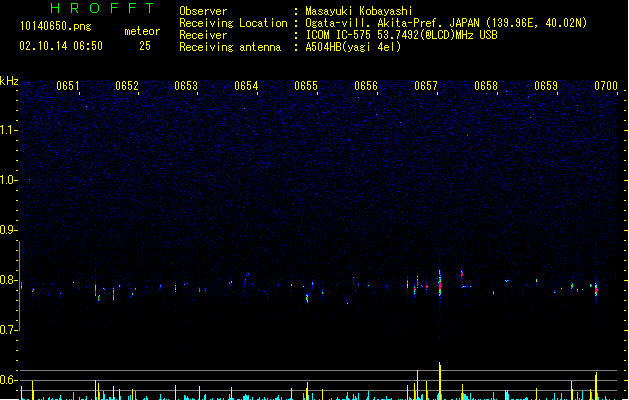The height and width of the screenshot is (400, 629).
Task: Click the 0.9 kHz axis label
Action: (8, 230)
